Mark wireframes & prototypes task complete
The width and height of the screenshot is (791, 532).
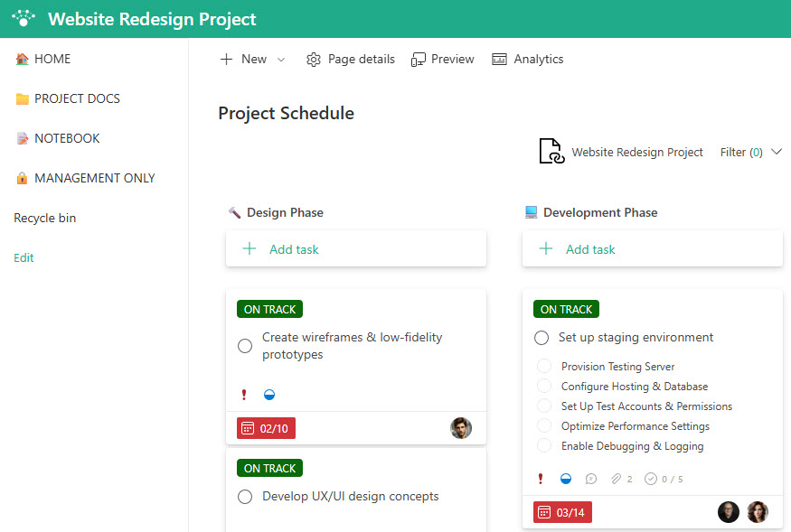(x=244, y=345)
